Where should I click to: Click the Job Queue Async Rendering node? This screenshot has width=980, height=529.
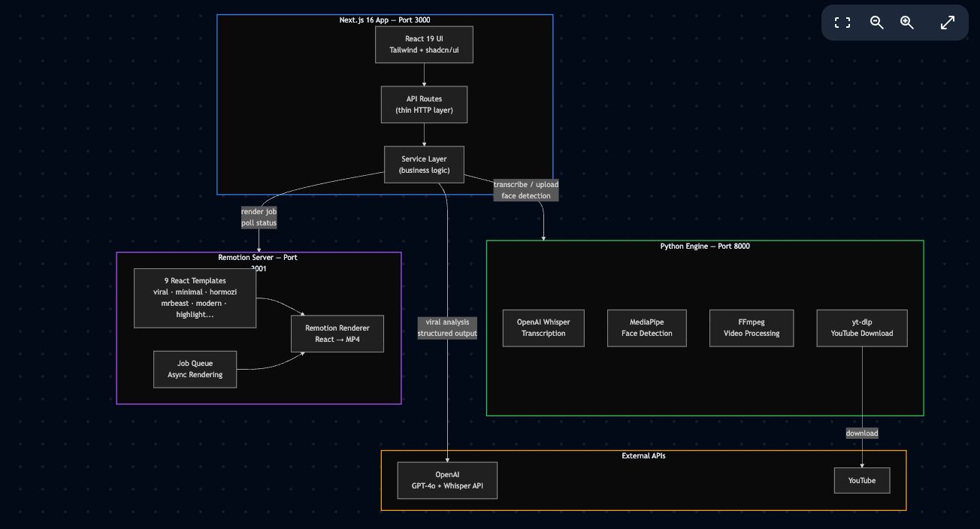pos(195,369)
